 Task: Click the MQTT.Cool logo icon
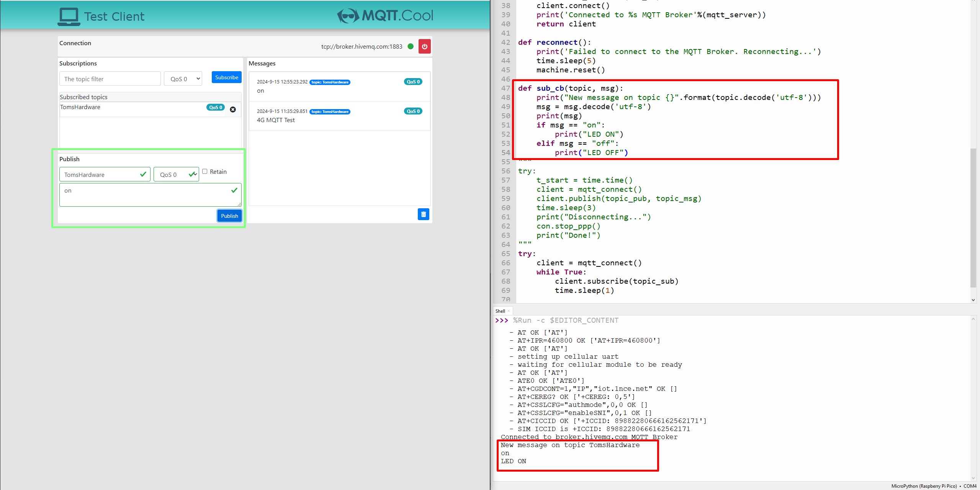click(x=347, y=15)
